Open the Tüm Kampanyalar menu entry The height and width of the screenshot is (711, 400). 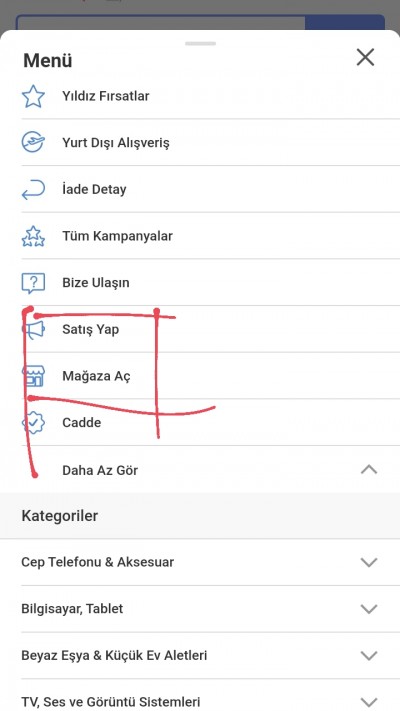click(210, 236)
